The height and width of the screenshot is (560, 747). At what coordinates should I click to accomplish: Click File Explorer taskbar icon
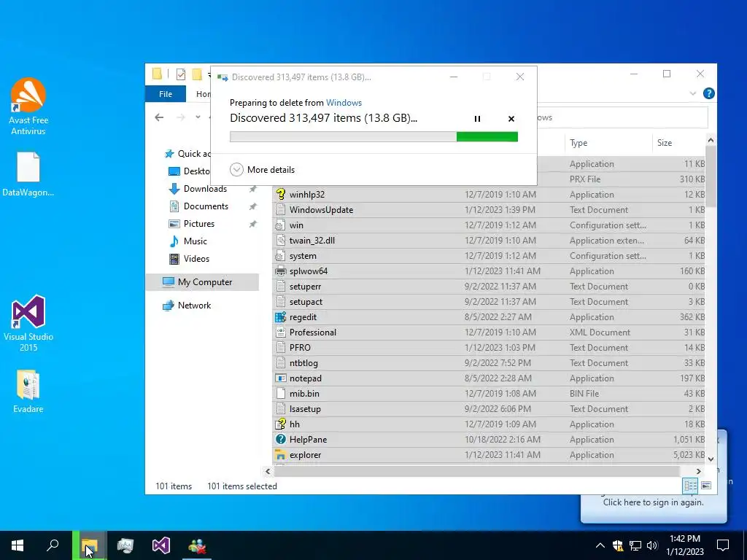[x=89, y=545]
